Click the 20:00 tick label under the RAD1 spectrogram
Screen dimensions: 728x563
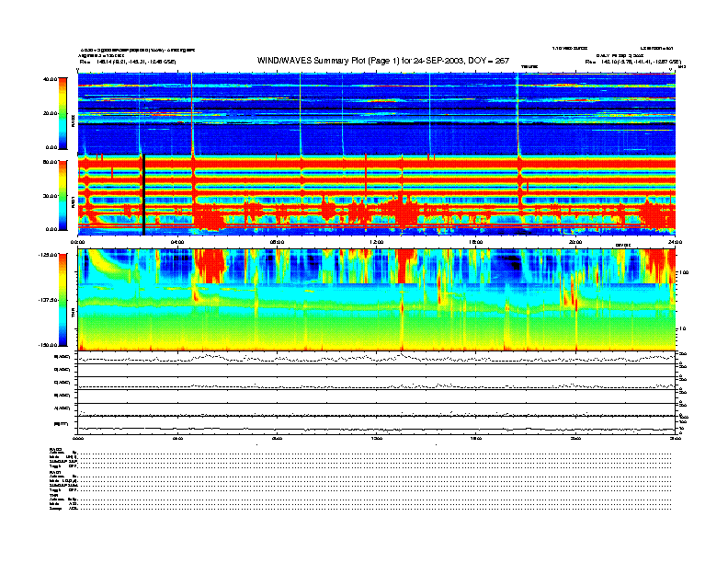coord(575,242)
